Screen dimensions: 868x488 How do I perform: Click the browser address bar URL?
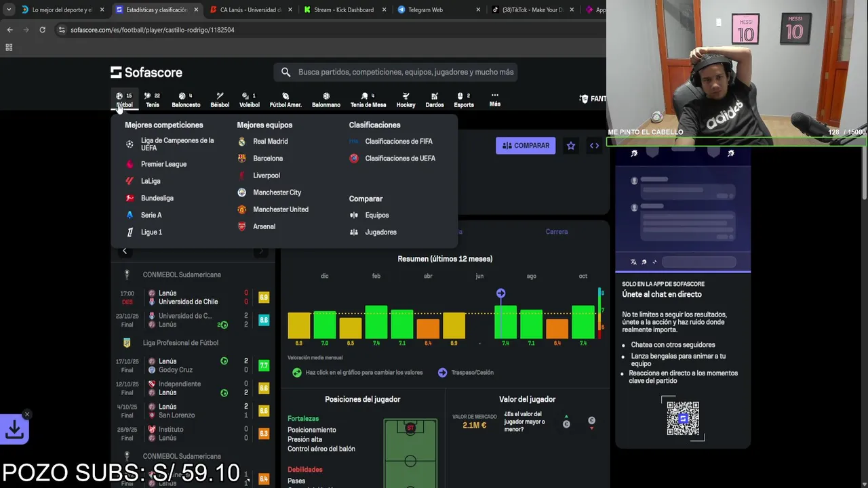[153, 30]
